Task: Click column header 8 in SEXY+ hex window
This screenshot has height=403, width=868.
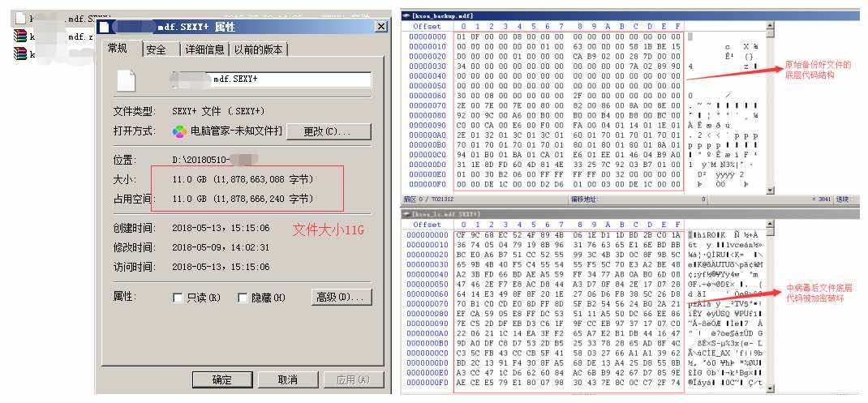Action: coord(579,224)
